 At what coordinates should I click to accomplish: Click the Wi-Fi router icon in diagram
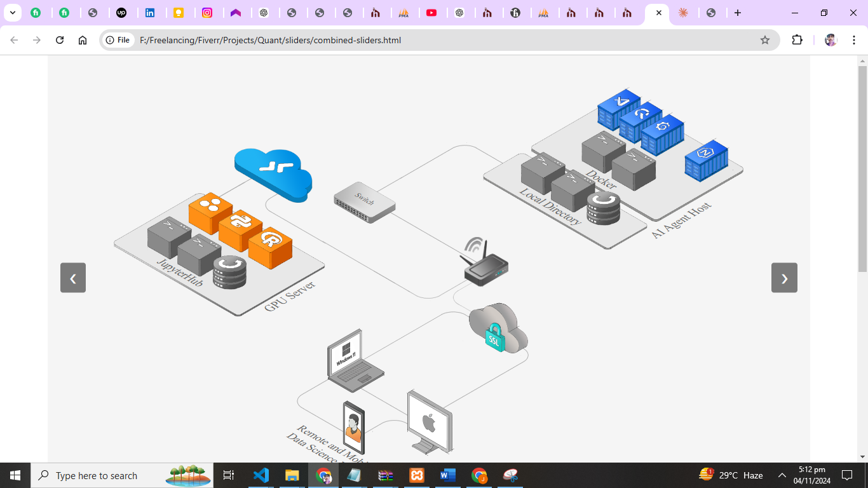485,264
